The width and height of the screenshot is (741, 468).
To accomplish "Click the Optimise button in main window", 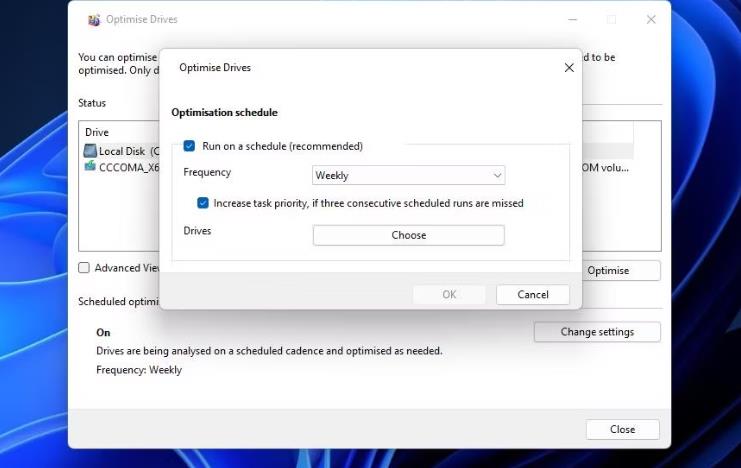I will (x=621, y=270).
